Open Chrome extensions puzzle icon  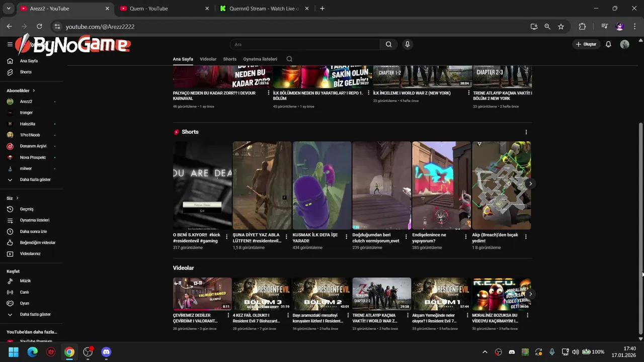point(583,27)
